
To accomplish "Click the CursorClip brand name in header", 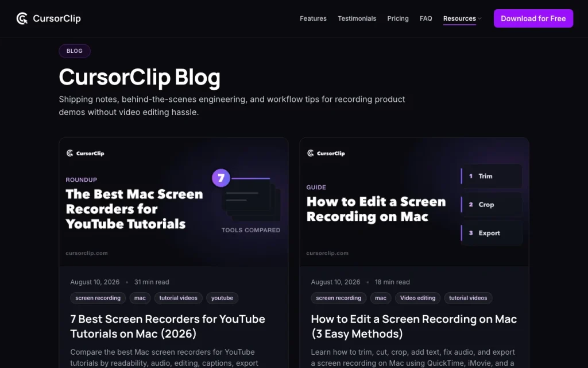I will point(57,18).
